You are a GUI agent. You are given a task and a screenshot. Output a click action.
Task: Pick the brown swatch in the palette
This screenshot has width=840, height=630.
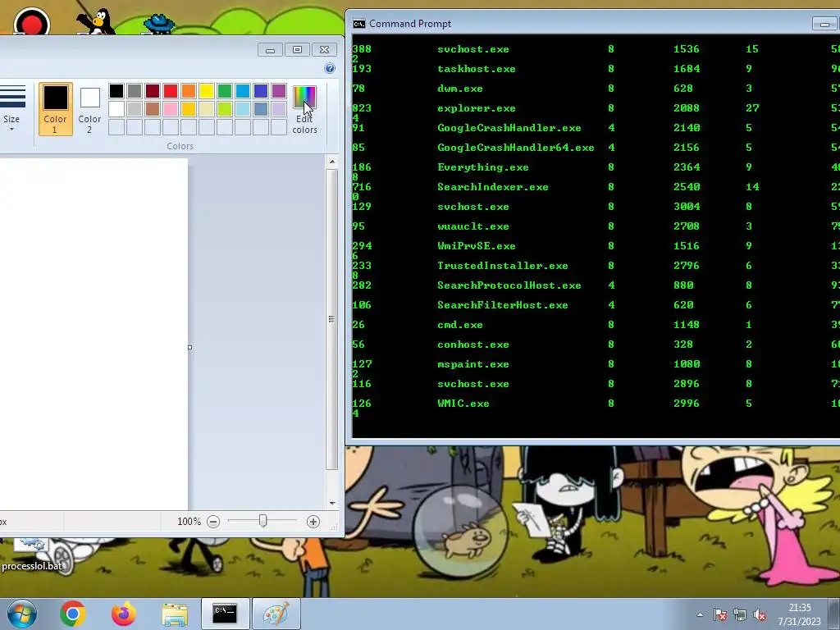click(x=153, y=109)
